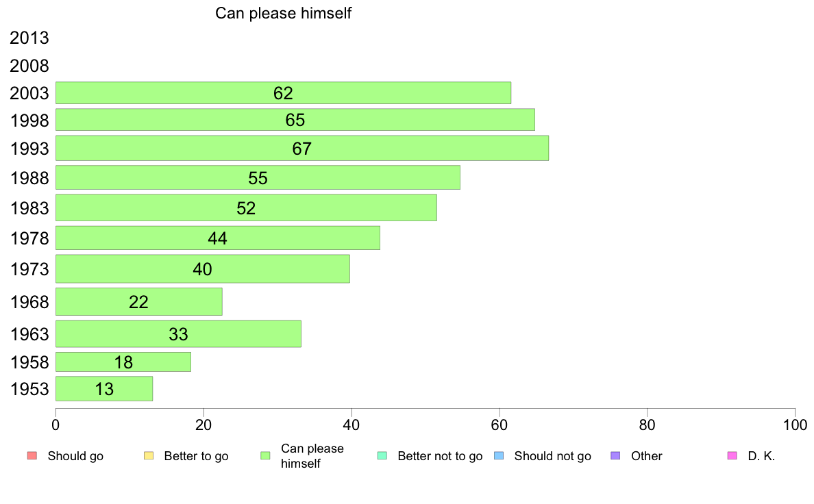The width and height of the screenshot is (814, 504).
Task: Select the 1953 bar showing 13
Action: point(104,389)
